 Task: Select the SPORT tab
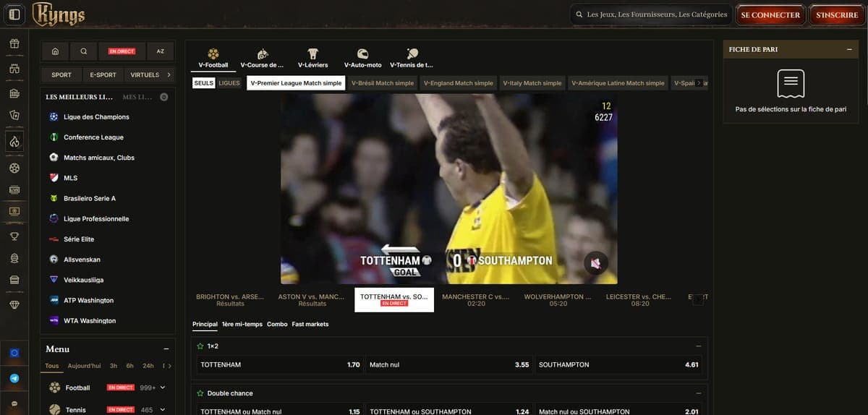[x=61, y=74]
